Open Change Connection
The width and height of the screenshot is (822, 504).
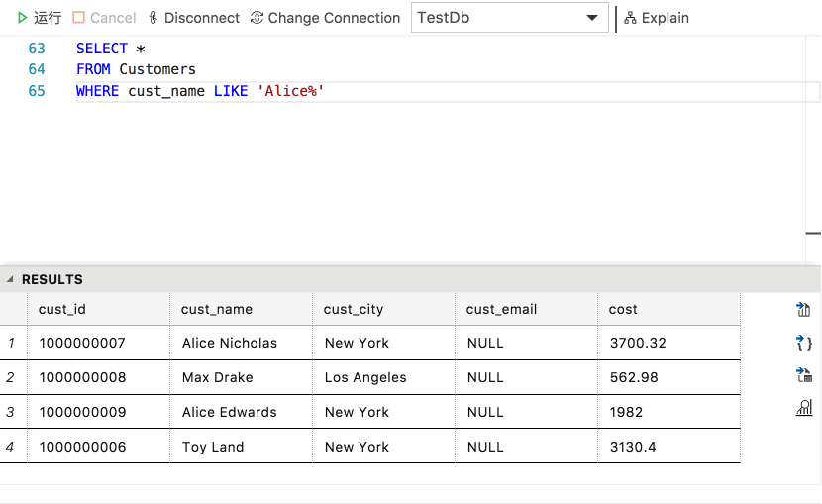(x=325, y=18)
